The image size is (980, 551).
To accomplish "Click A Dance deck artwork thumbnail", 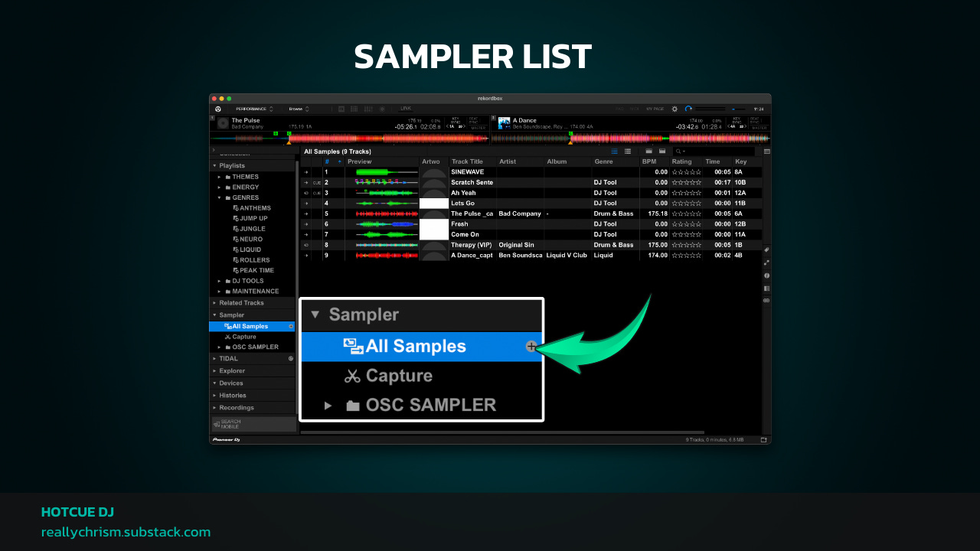I will click(505, 122).
